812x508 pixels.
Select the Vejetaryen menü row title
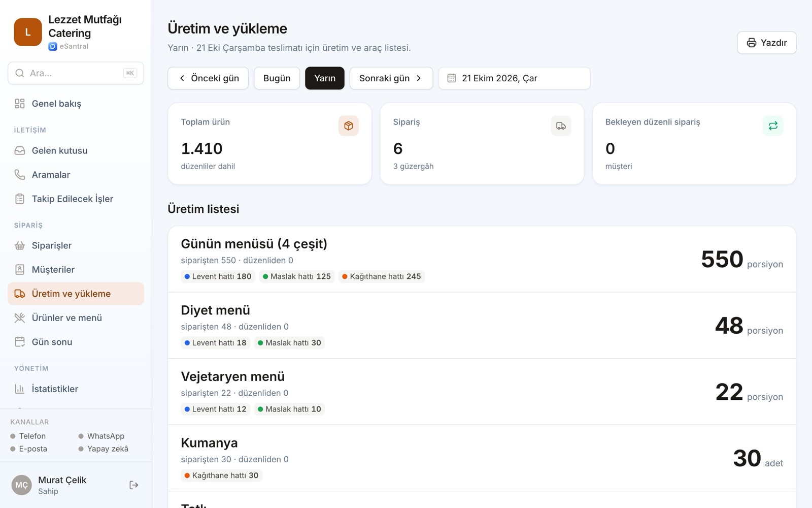coord(233,376)
